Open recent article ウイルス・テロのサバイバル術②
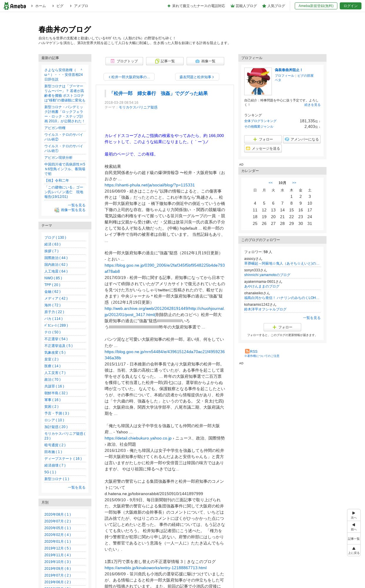365x588 pixels. (x=64, y=137)
